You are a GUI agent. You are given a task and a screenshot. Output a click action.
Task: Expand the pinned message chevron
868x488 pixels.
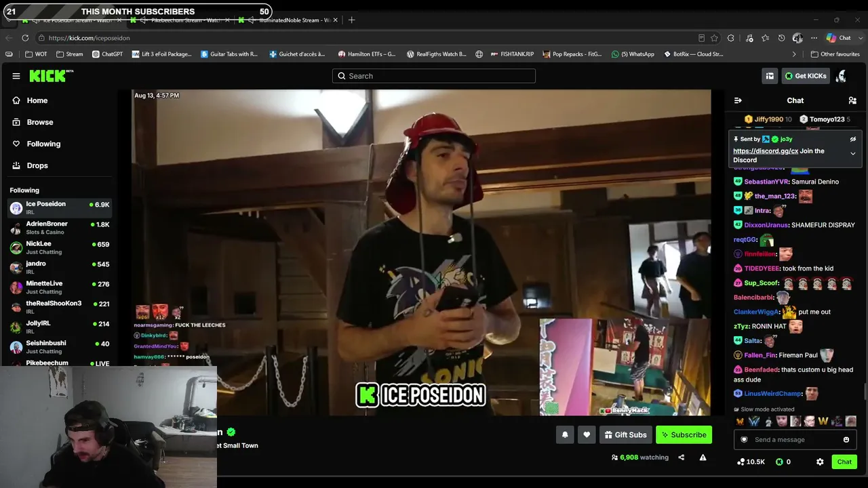853,154
